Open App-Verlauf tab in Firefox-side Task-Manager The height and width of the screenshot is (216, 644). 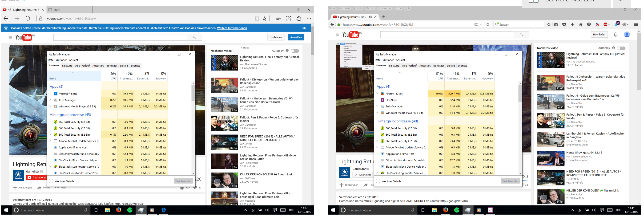coord(410,66)
